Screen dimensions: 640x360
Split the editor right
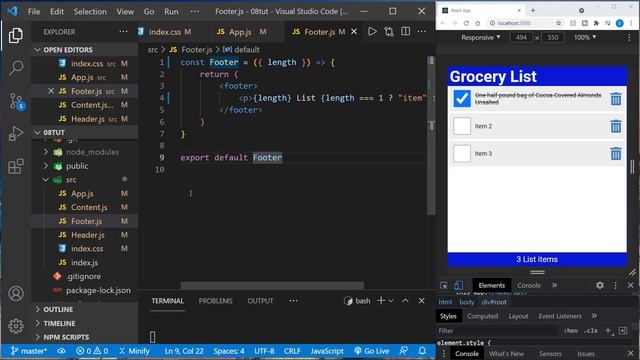pyautogui.click(x=405, y=31)
